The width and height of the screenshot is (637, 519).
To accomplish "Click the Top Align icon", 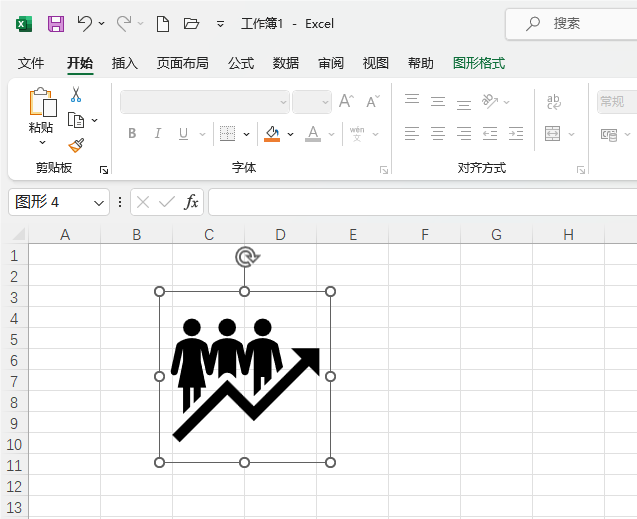I will [x=412, y=101].
